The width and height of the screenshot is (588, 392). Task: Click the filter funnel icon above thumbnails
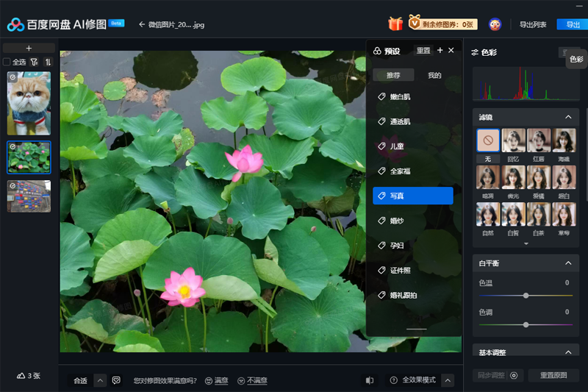click(x=34, y=63)
